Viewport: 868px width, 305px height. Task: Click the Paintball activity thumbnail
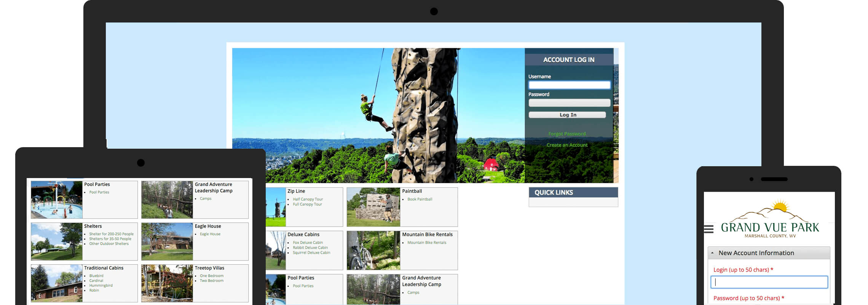point(373,207)
